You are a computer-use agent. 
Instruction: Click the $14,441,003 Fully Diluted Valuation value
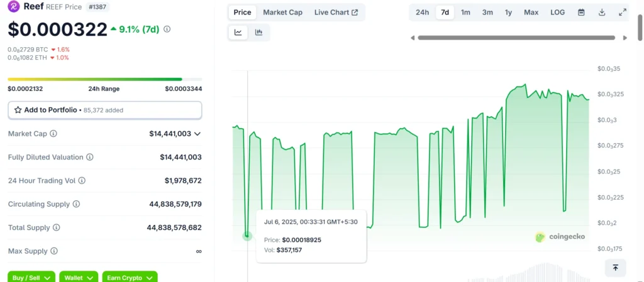pos(180,157)
